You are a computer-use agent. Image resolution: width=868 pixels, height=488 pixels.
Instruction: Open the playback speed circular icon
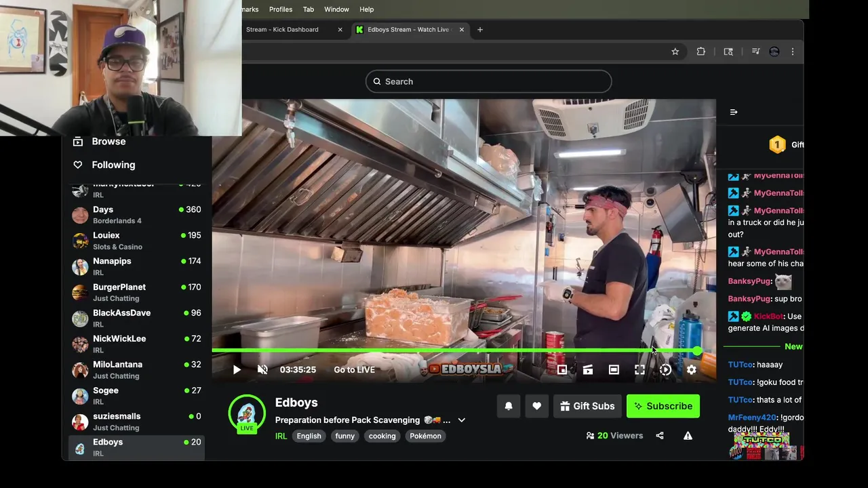click(665, 369)
